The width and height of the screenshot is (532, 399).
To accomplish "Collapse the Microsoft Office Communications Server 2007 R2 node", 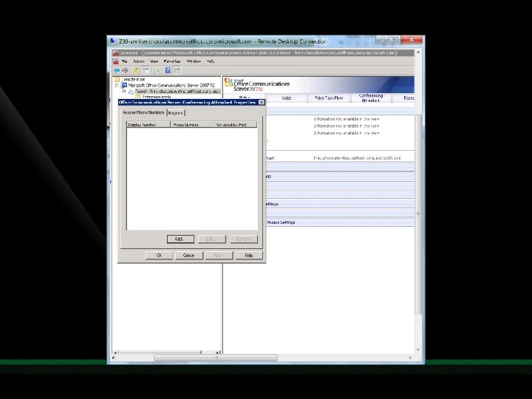I will [x=117, y=86].
